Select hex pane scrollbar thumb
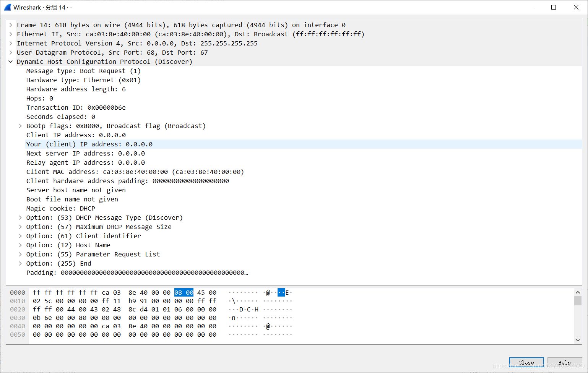588x373 pixels. coord(578,301)
